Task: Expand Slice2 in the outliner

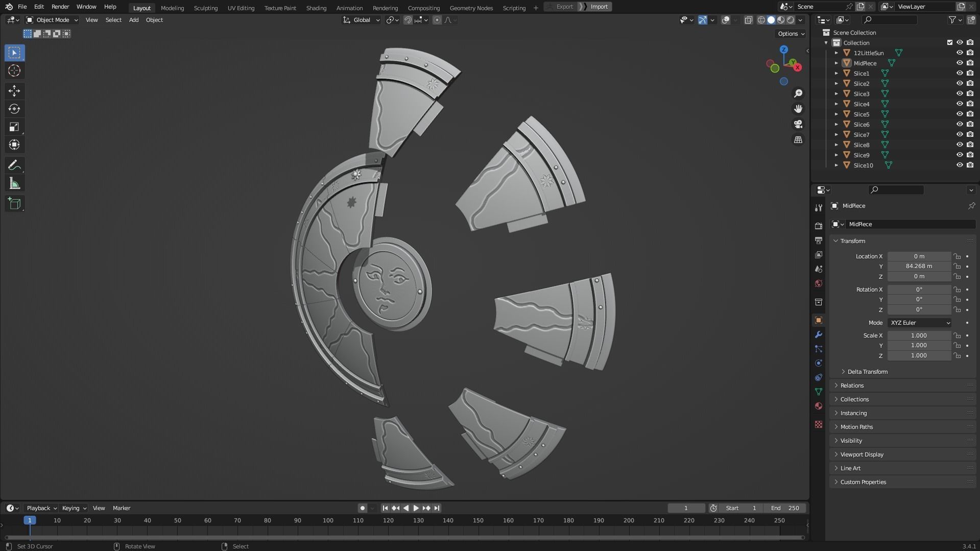Action: tap(836, 83)
